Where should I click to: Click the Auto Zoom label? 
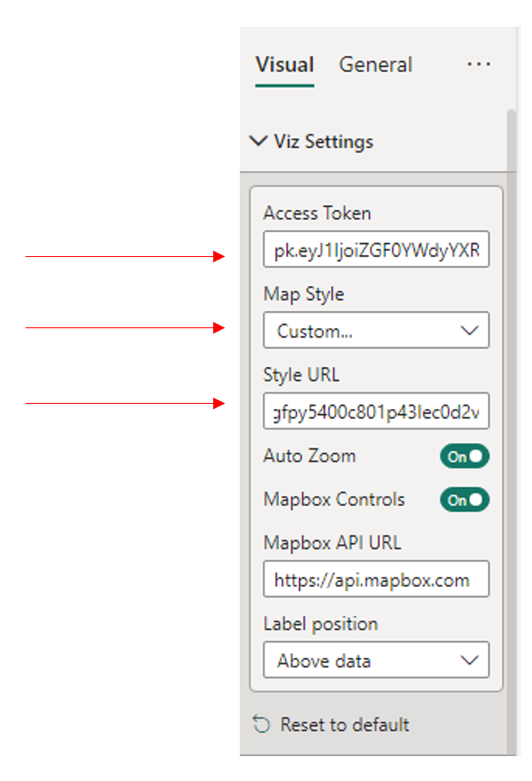[x=309, y=455]
